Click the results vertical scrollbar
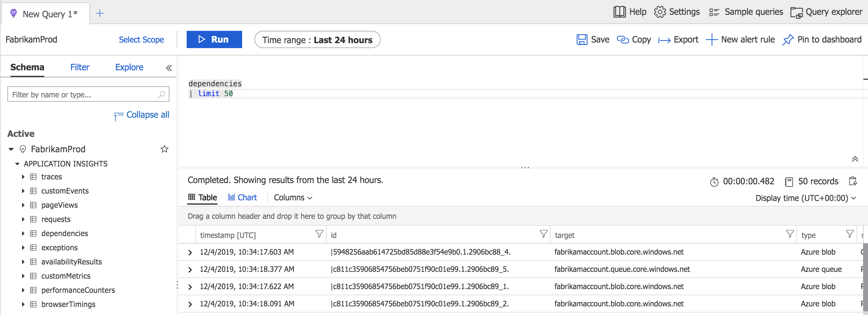 point(865,276)
